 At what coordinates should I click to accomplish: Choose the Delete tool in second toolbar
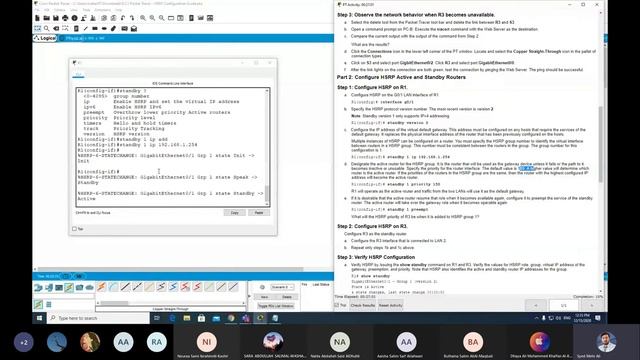pyautogui.click(x=56, y=29)
